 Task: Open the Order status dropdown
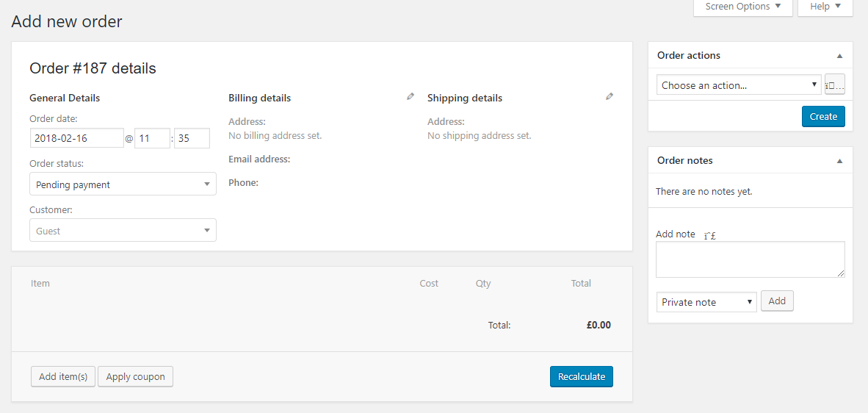click(123, 184)
